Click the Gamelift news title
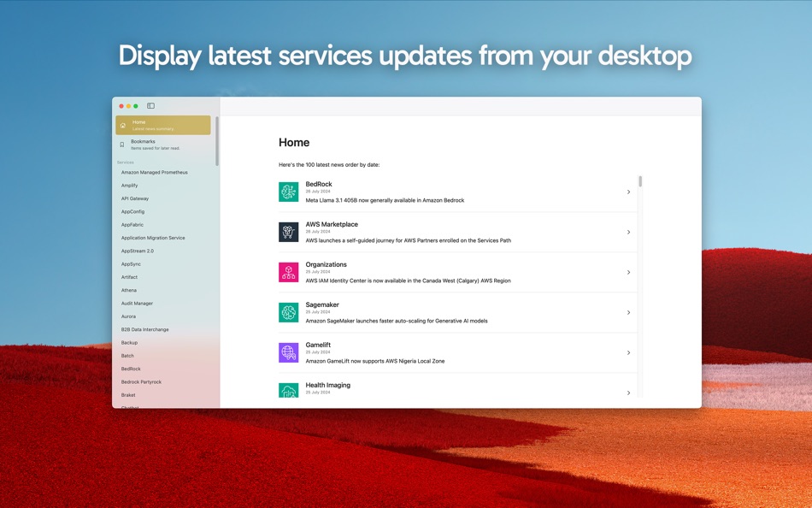812x508 pixels. point(318,345)
